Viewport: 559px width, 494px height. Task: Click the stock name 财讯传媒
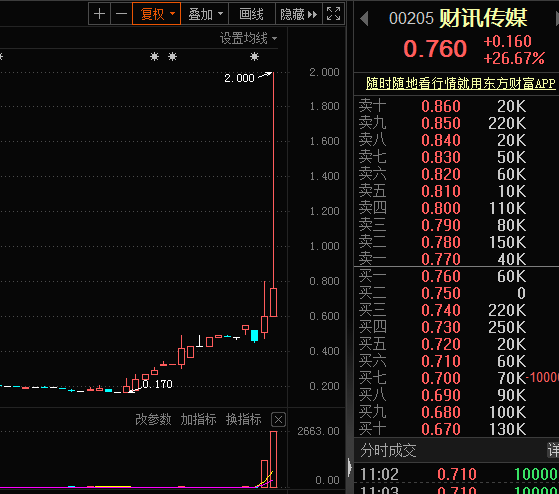(483, 18)
